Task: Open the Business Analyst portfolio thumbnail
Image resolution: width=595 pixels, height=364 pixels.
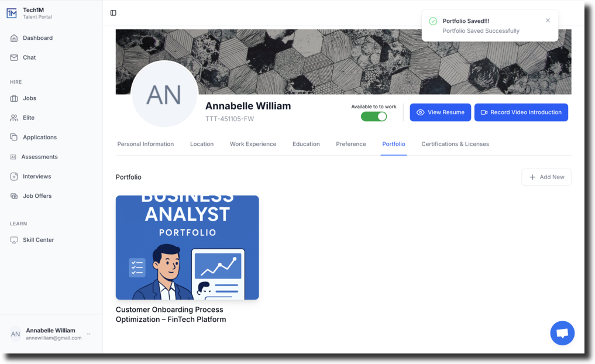Action: pos(187,248)
